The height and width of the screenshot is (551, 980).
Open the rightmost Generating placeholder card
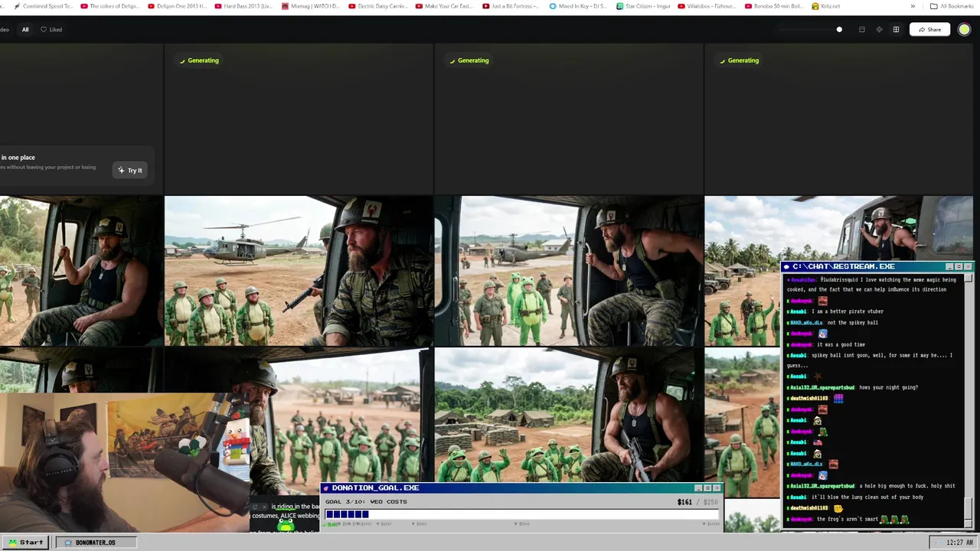point(839,119)
